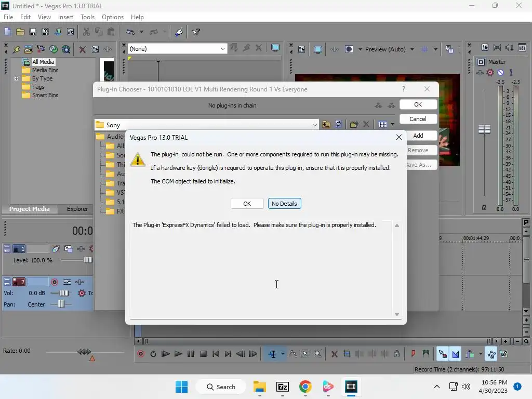Open Media Properties icon in Project Media
The image size is (532, 399).
pos(96,49)
